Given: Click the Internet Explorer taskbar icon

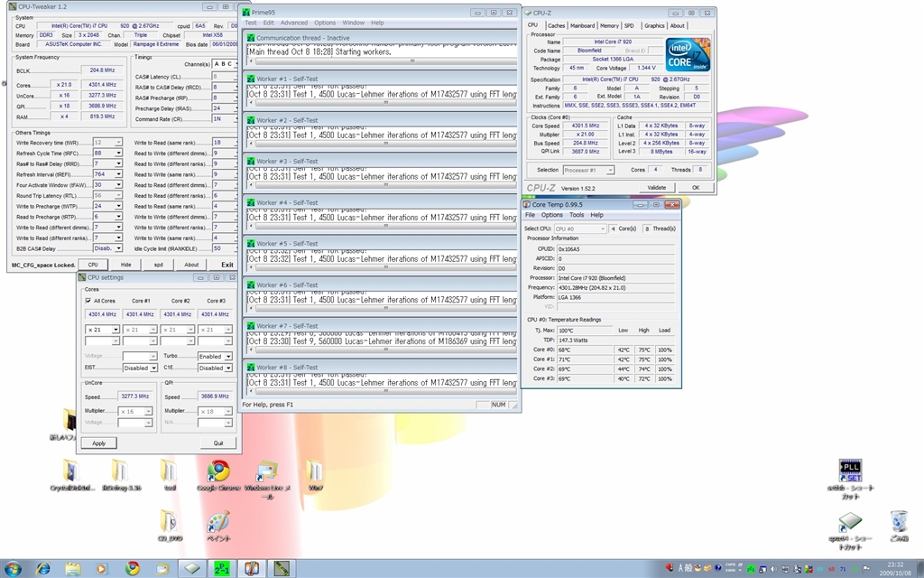Looking at the screenshot, I should click(x=42, y=568).
